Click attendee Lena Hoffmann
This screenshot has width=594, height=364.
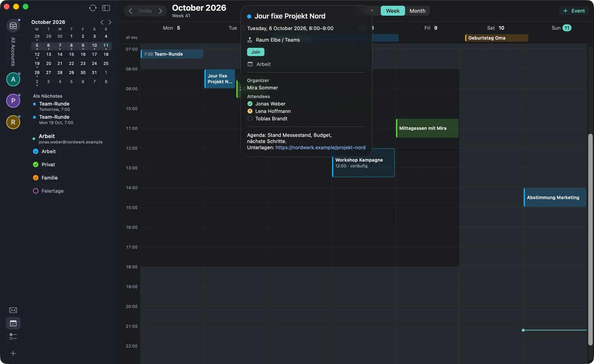point(273,111)
